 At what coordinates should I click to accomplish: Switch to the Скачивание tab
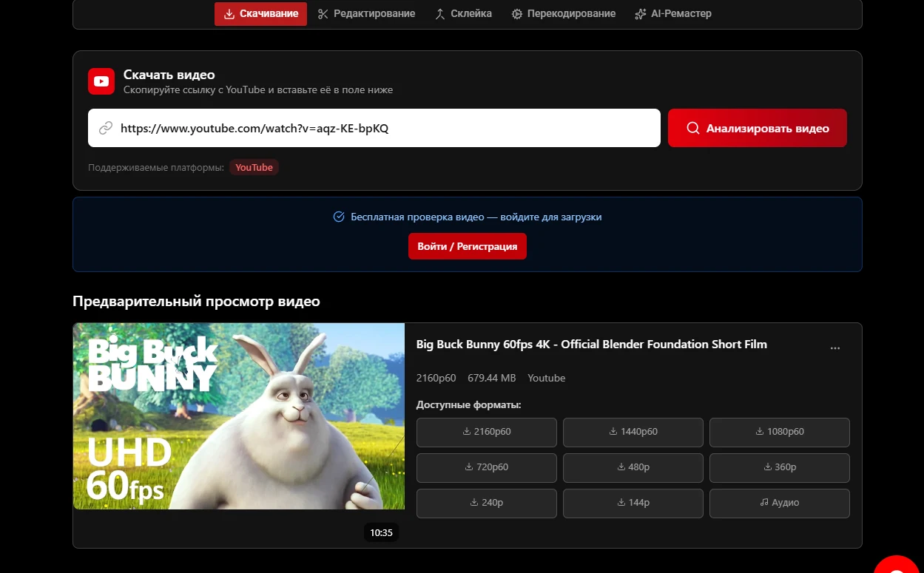(260, 13)
